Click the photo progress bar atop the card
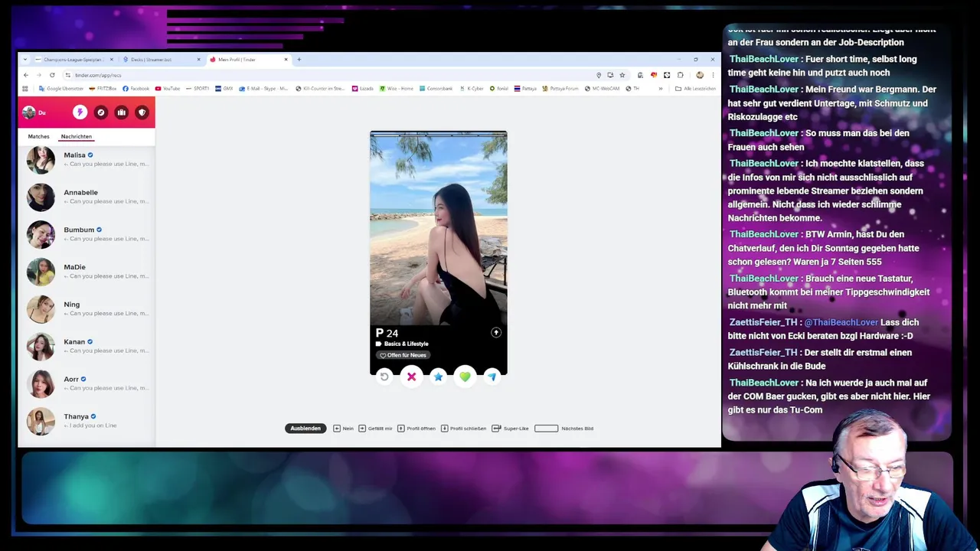 pyautogui.click(x=438, y=135)
